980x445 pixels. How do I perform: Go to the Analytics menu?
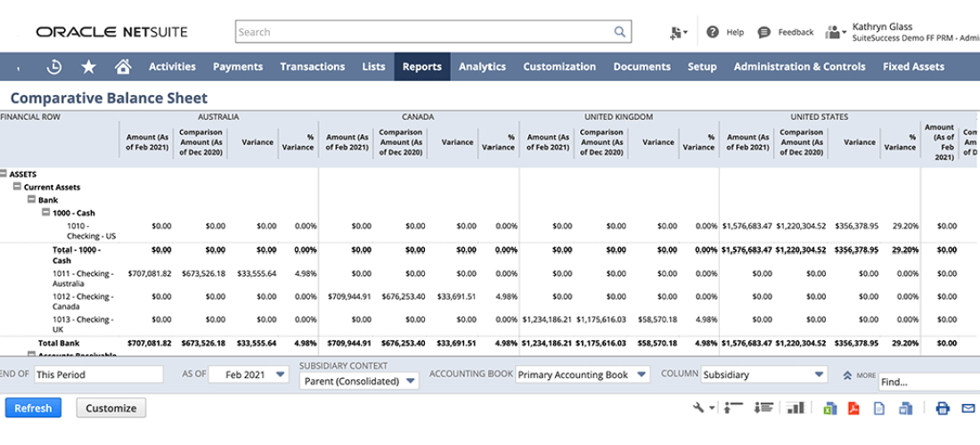482,67
